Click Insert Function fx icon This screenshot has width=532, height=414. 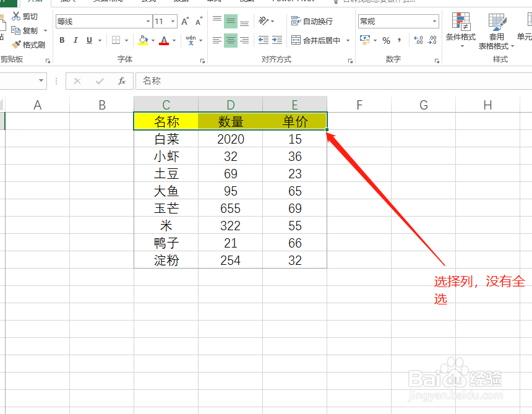tap(121, 81)
